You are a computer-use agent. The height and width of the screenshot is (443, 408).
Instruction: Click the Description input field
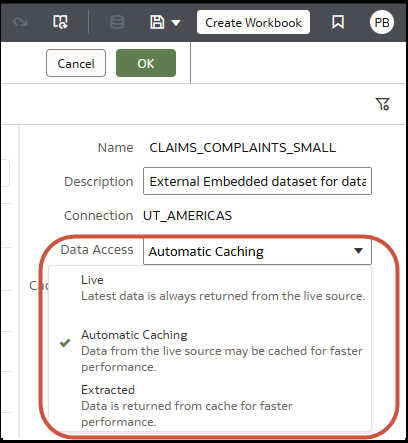(257, 181)
